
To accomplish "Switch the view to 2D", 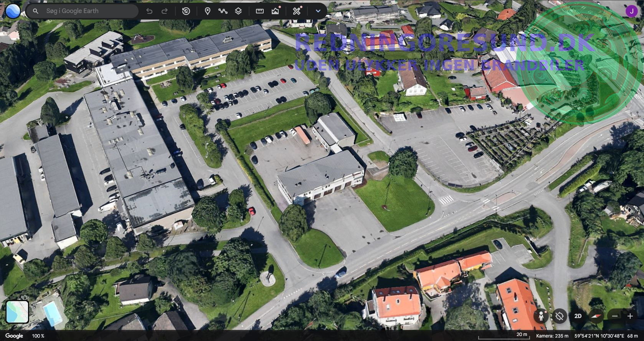I will coord(578,316).
